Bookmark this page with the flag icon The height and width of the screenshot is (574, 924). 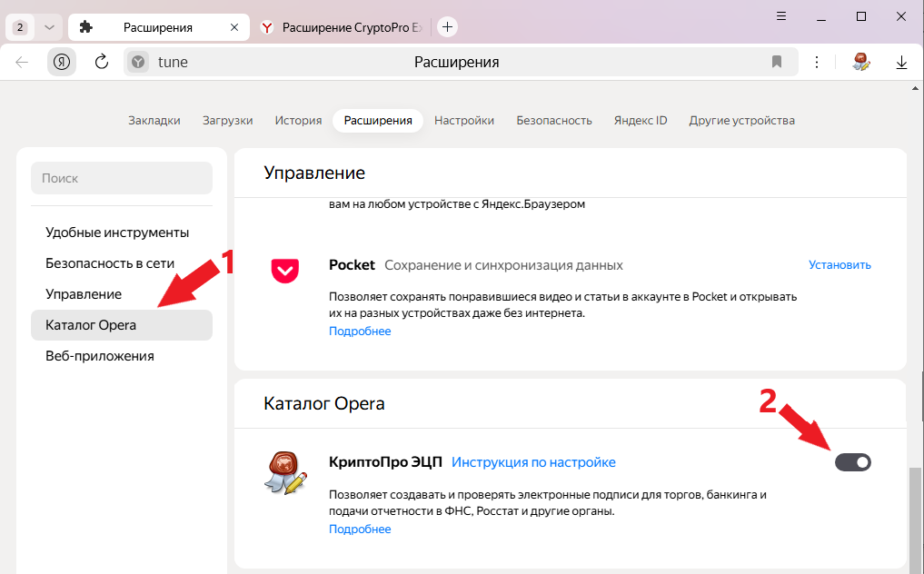pos(777,62)
